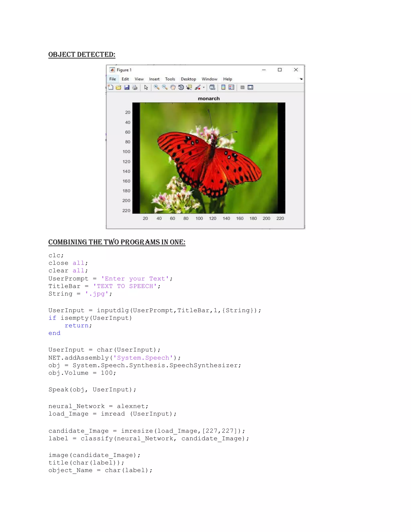Click the butterfly image in the axes
411x532 pixels.
[209, 158]
